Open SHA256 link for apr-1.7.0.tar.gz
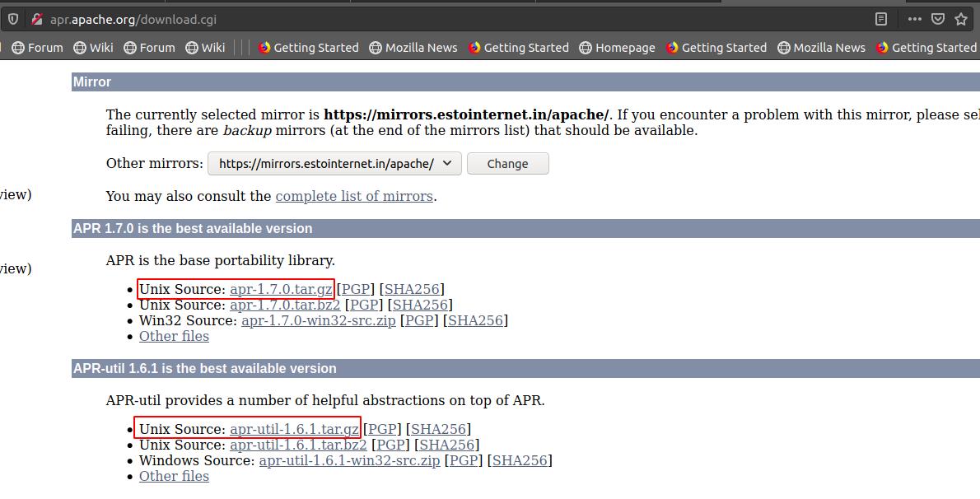Screen dimensions: 980x499 coord(412,290)
